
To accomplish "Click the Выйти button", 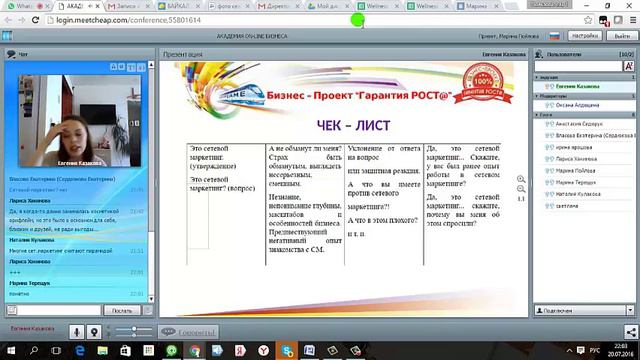I will pos(622,36).
